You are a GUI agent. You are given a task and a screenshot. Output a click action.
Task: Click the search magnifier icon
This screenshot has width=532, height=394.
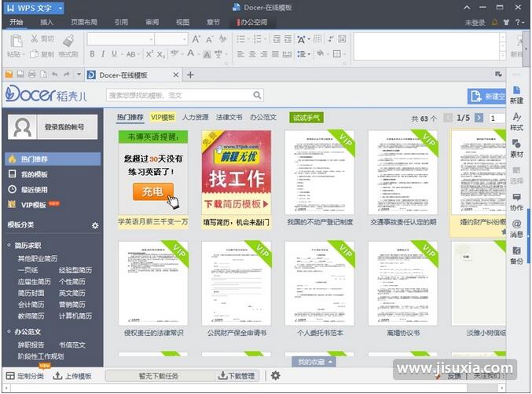pyautogui.click(x=257, y=95)
